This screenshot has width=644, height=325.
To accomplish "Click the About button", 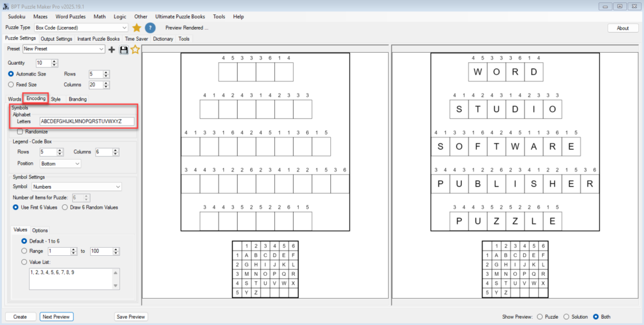I will pos(623,28).
